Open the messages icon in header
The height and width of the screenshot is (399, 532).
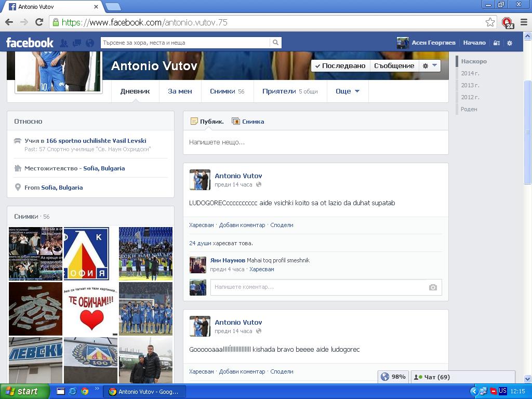(x=77, y=43)
